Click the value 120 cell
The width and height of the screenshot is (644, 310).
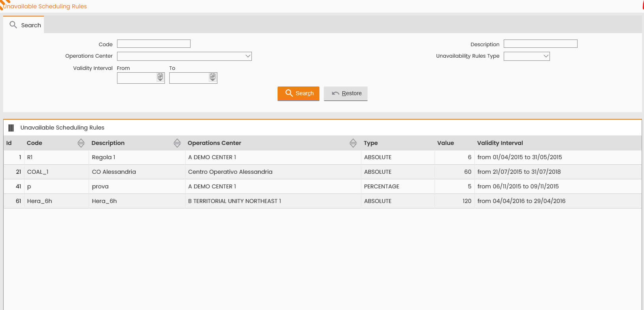[x=455, y=201]
